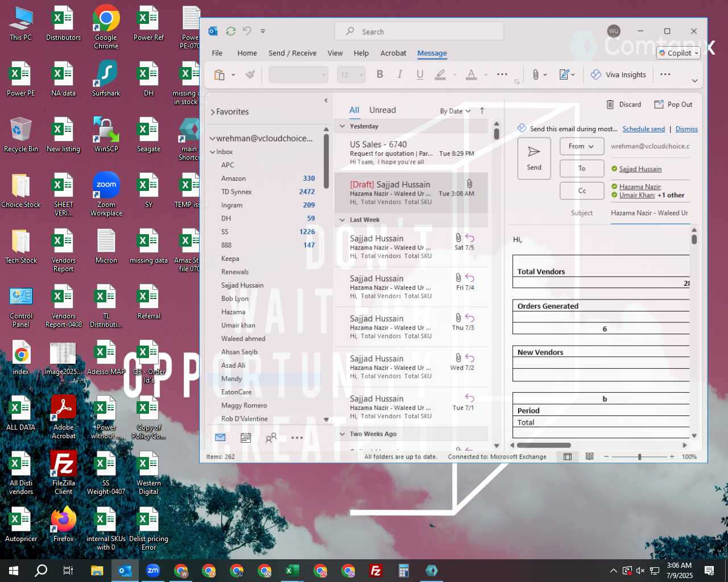Open Google Chrome desktop shortcut

106,27
